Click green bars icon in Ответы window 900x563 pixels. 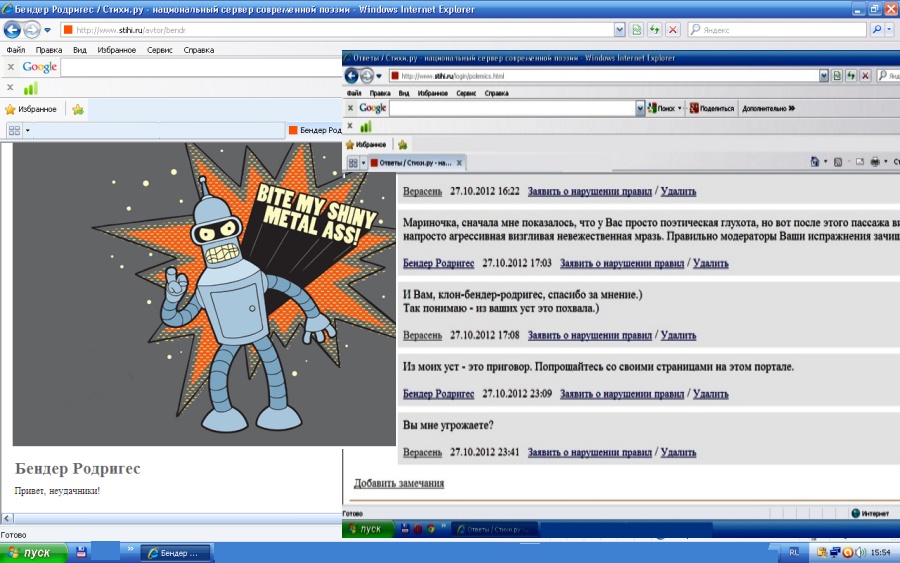pyautogui.click(x=366, y=126)
